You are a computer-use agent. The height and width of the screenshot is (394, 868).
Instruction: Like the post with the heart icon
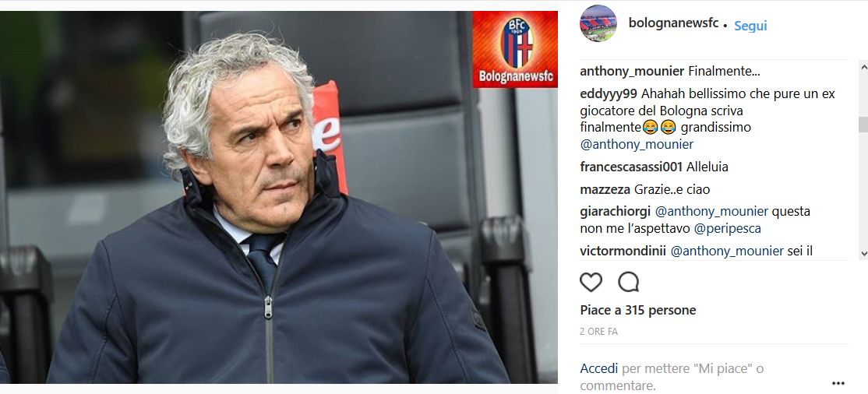[x=591, y=282]
